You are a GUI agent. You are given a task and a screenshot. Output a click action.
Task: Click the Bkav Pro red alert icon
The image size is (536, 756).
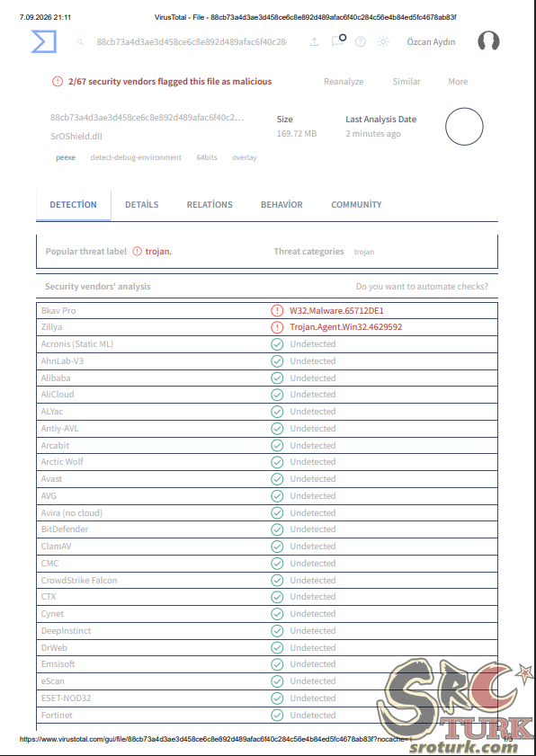tap(277, 310)
